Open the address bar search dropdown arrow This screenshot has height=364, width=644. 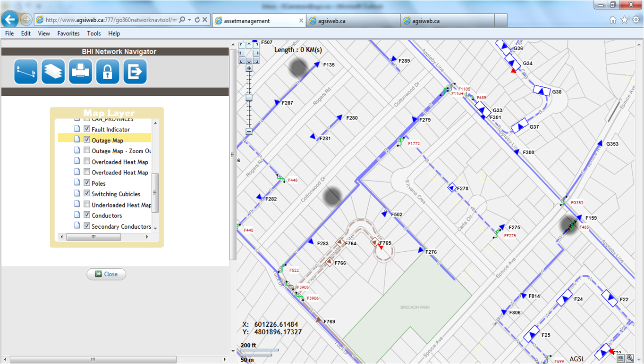pyautogui.click(x=189, y=20)
